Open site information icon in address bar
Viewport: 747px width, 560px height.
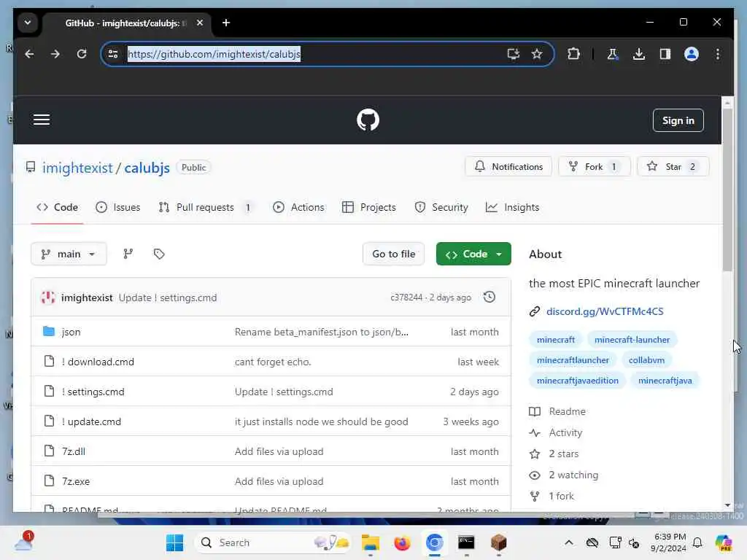[113, 54]
